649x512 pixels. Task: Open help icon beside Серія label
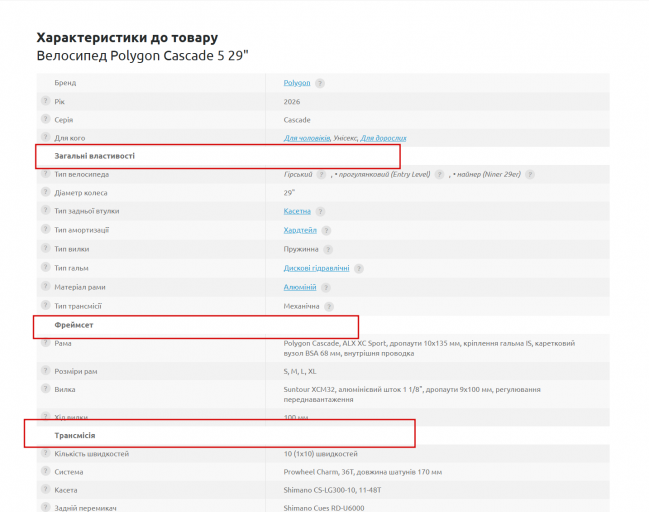click(45, 119)
